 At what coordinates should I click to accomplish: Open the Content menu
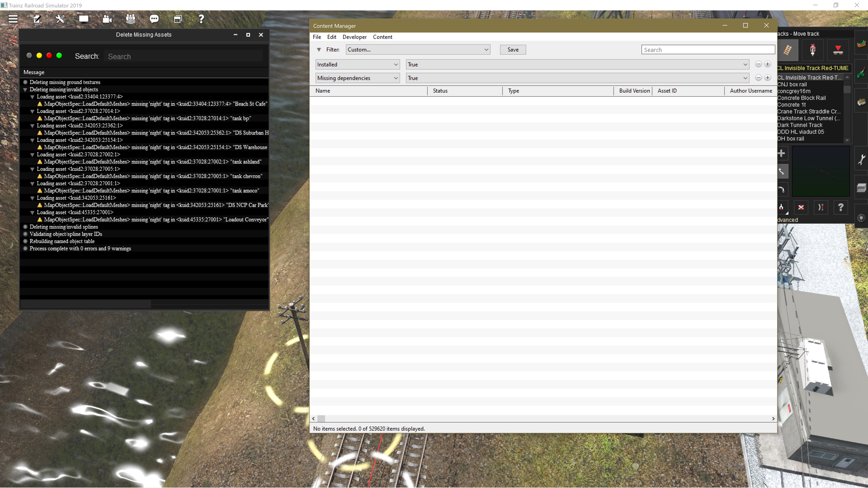click(x=382, y=37)
